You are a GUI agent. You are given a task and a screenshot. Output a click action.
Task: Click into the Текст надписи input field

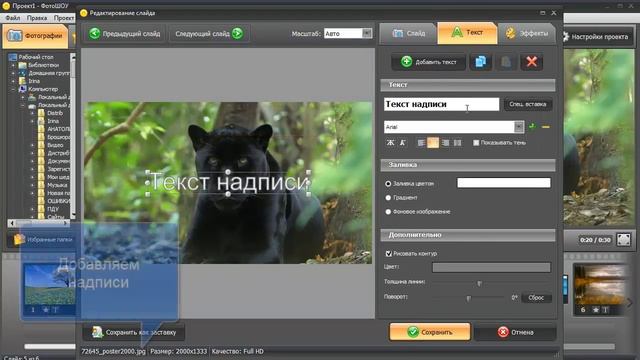441,104
